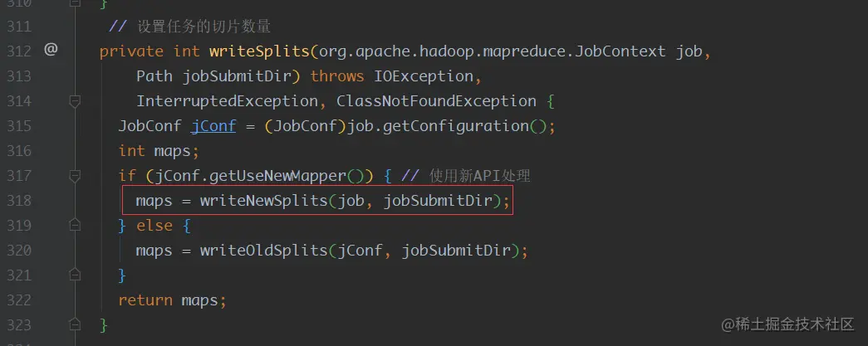Viewport: 868px width, 346px height.
Task: Click org.apache.hadoop.mapreduce.JobContext parameter type
Action: 492,51
